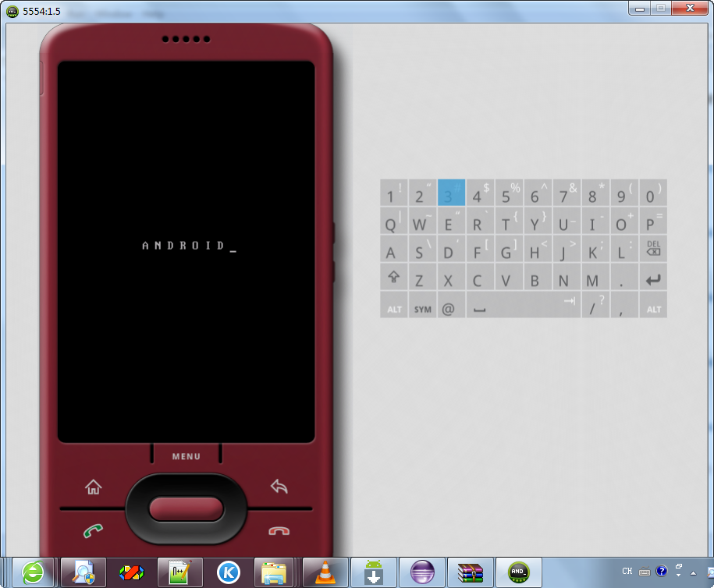
Task: Click the L key
Action: pyautogui.click(x=624, y=249)
